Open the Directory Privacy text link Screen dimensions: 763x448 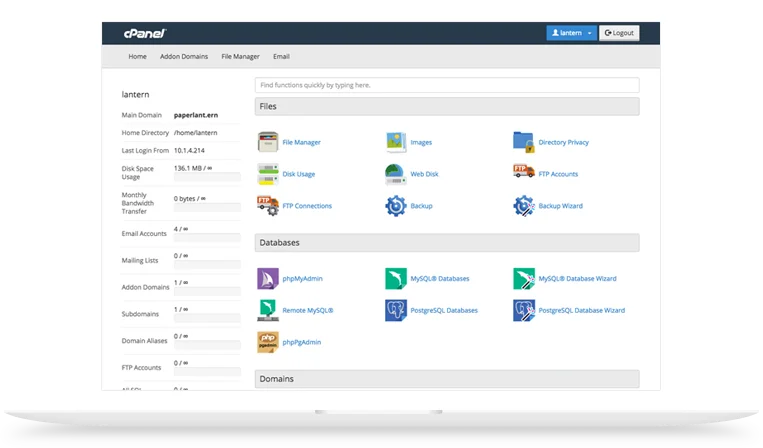pyautogui.click(x=563, y=143)
